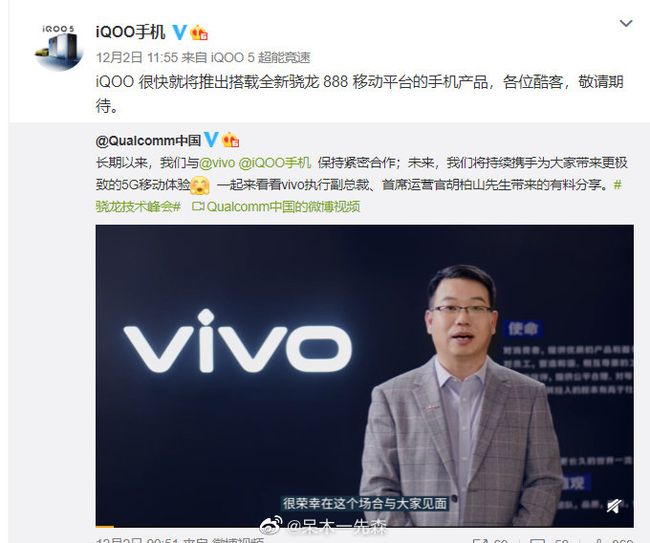
Task: Open the iQOO手机 profile avatar
Action: (57, 46)
